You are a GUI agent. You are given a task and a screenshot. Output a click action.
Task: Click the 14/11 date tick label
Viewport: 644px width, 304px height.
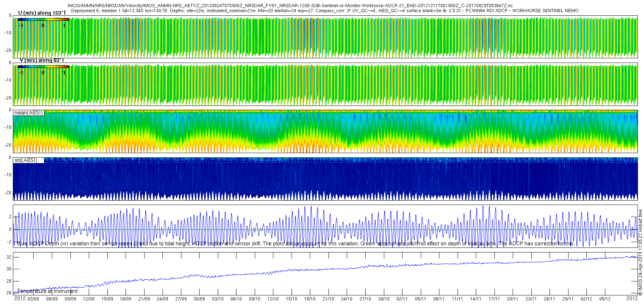point(476,299)
